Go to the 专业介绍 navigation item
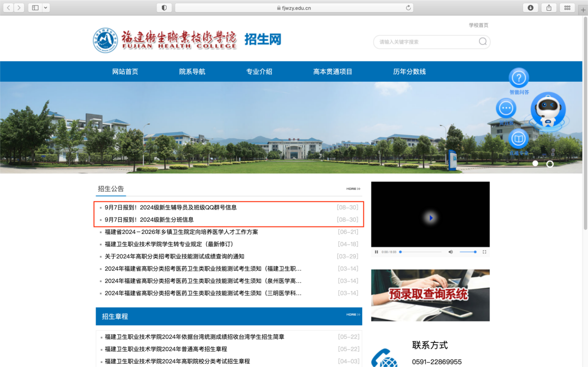588x367 pixels. point(259,71)
